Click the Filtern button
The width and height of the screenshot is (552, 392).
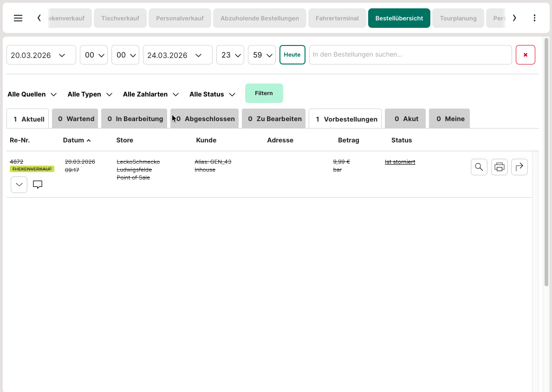tap(264, 93)
